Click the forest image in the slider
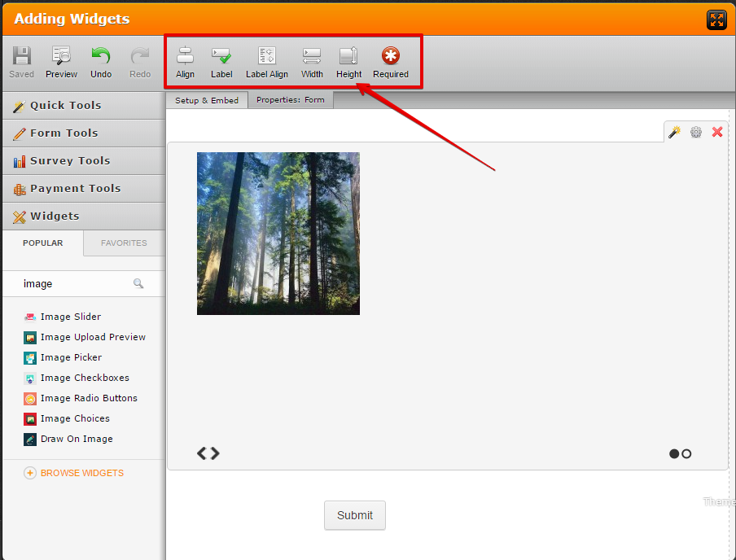Screen dimensions: 736x560 click(278, 234)
